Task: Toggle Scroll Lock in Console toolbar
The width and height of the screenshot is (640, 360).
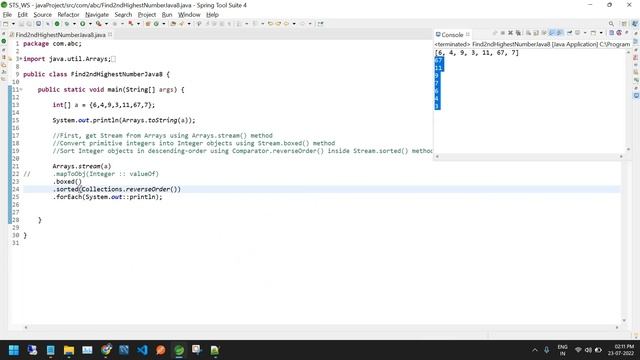Action: coord(536,33)
